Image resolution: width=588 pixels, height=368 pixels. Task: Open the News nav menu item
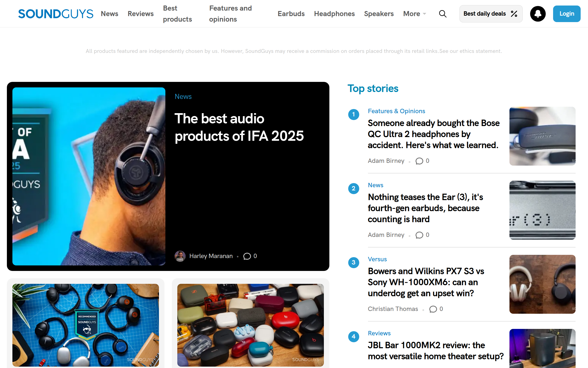(x=110, y=14)
